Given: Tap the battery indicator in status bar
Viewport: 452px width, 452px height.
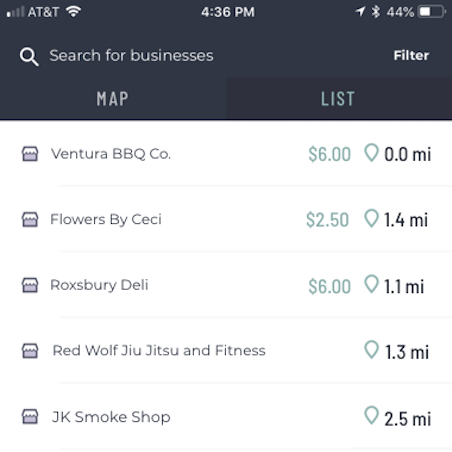Looking at the screenshot, I should click(x=432, y=12).
